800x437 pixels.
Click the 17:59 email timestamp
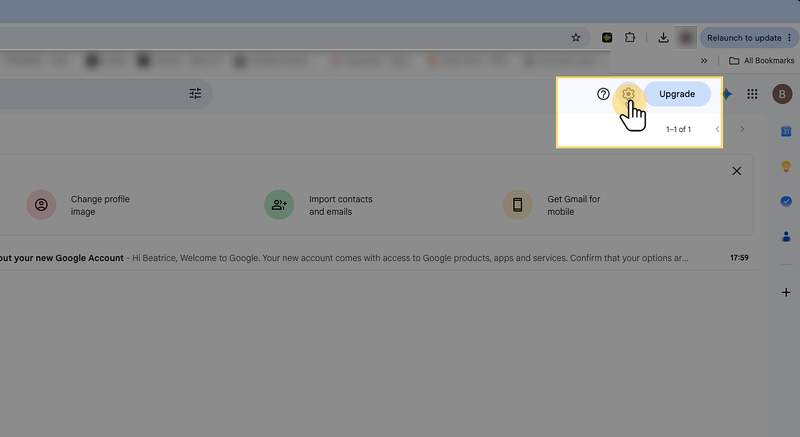(x=739, y=258)
